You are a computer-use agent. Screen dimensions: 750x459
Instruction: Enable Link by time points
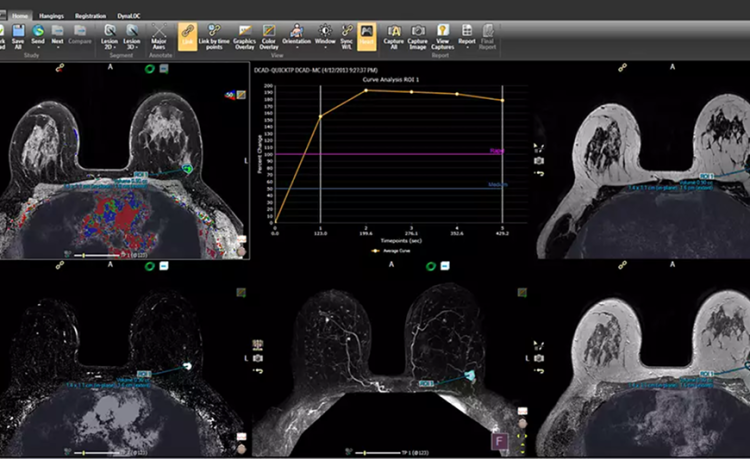tap(212, 31)
